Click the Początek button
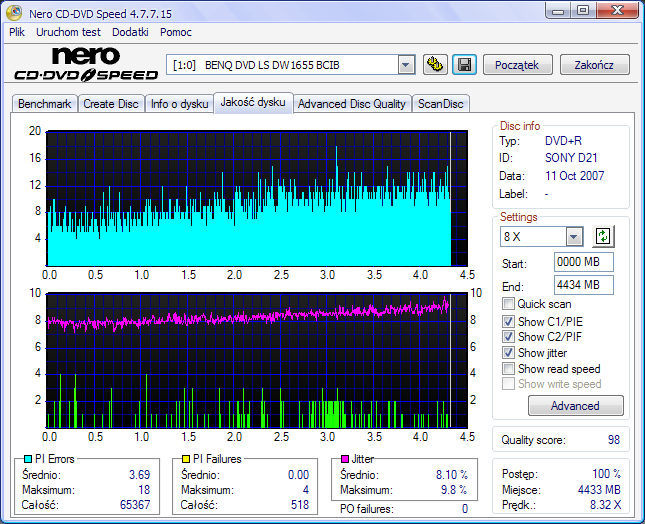The width and height of the screenshot is (645, 524). [x=517, y=65]
